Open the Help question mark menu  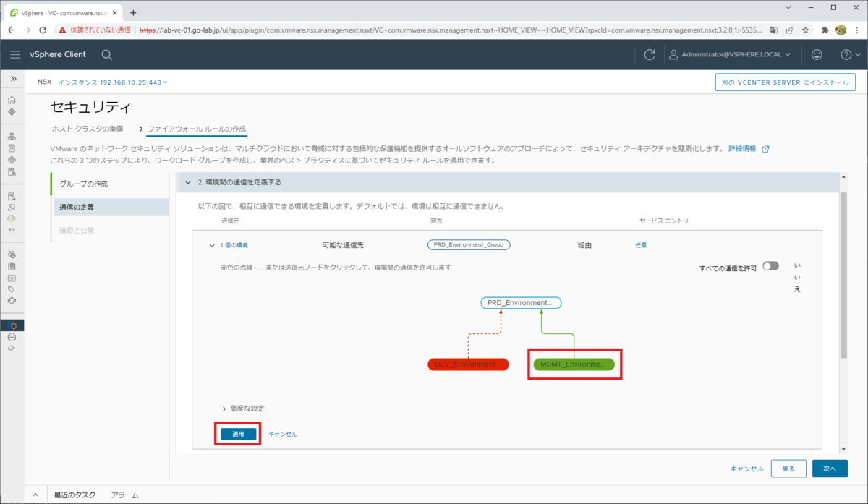click(849, 54)
